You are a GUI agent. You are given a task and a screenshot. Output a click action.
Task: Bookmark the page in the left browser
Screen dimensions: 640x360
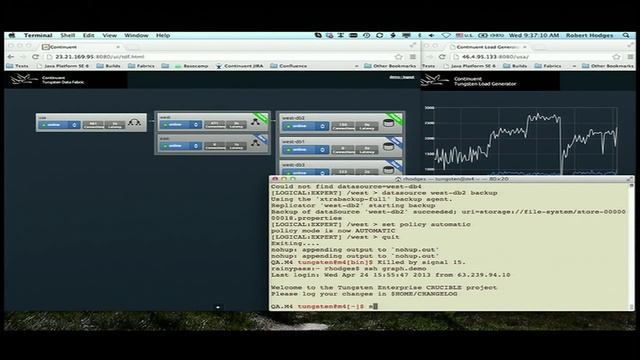coord(399,57)
